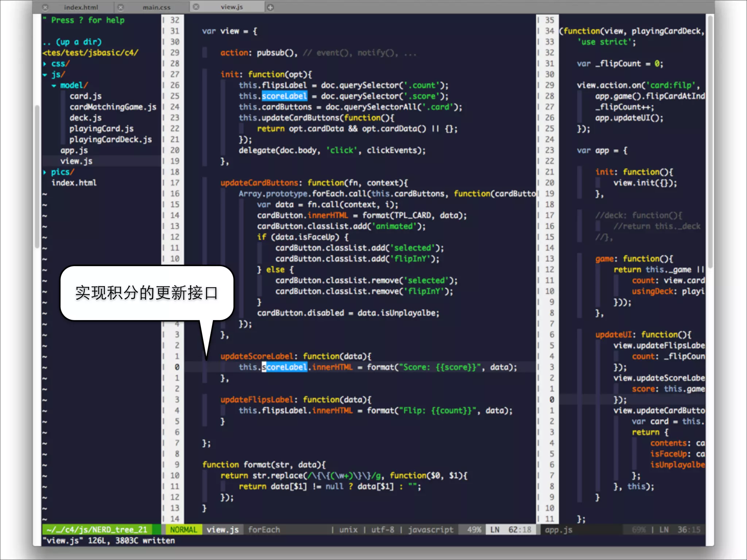
Task: Click the right vertical scrollbar thumb
Action: pyautogui.click(x=710, y=142)
